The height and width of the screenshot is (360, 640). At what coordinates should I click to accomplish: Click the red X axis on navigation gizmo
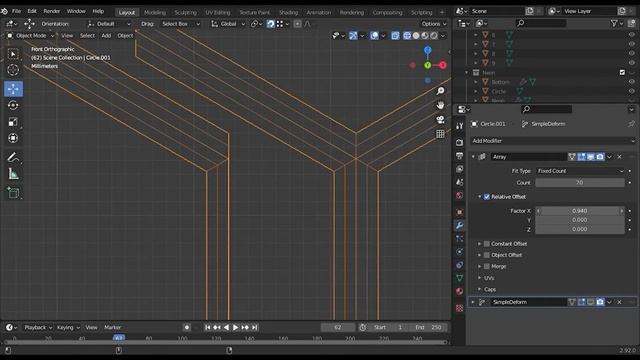443,65
